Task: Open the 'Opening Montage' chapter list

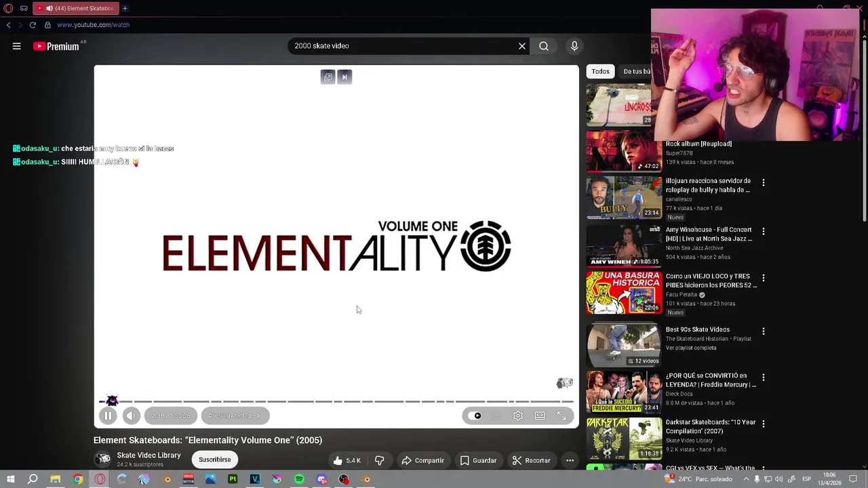Action: (235, 415)
